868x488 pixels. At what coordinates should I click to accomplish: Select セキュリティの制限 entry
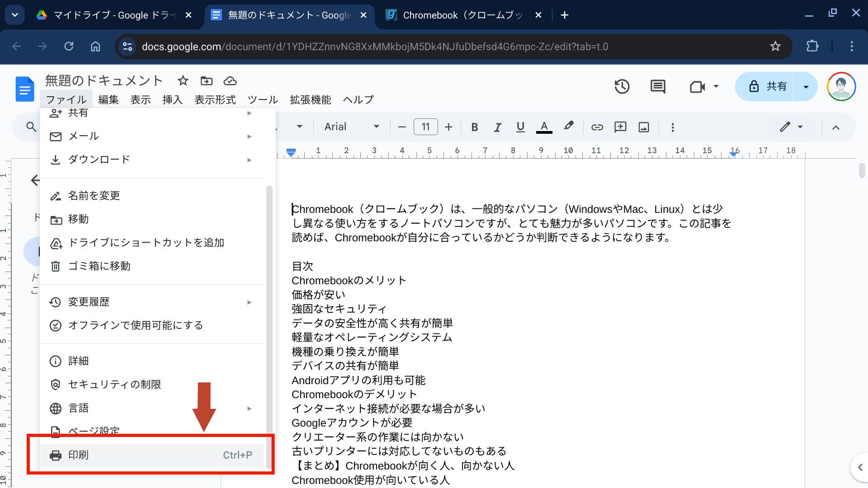152,385
